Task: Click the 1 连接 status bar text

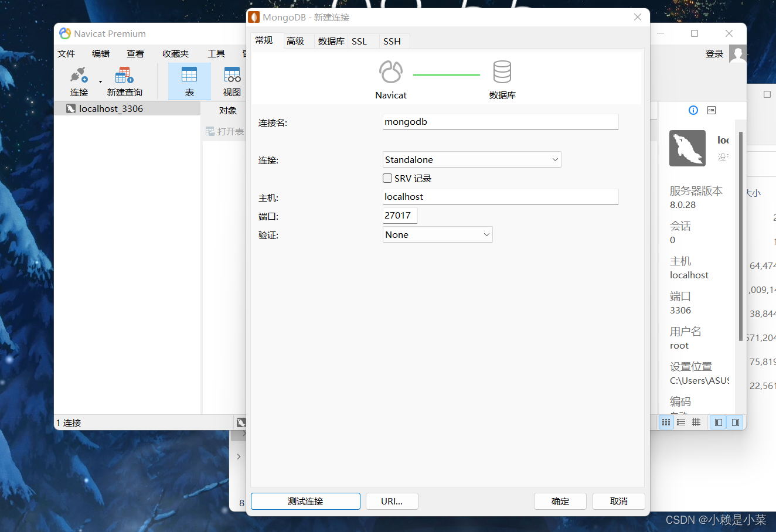Action: tap(69, 422)
